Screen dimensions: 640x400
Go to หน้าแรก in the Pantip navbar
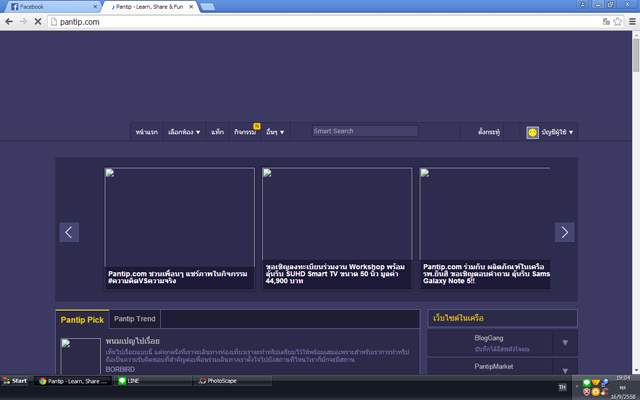point(147,132)
